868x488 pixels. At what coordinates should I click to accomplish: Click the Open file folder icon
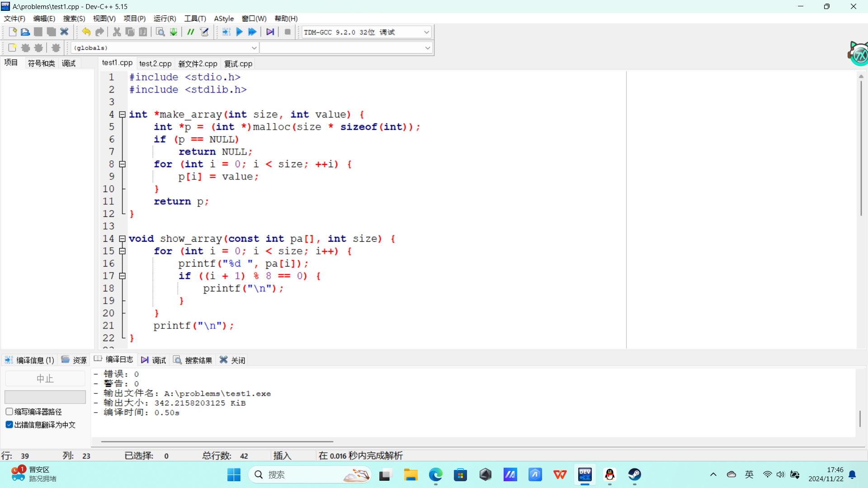(25, 32)
